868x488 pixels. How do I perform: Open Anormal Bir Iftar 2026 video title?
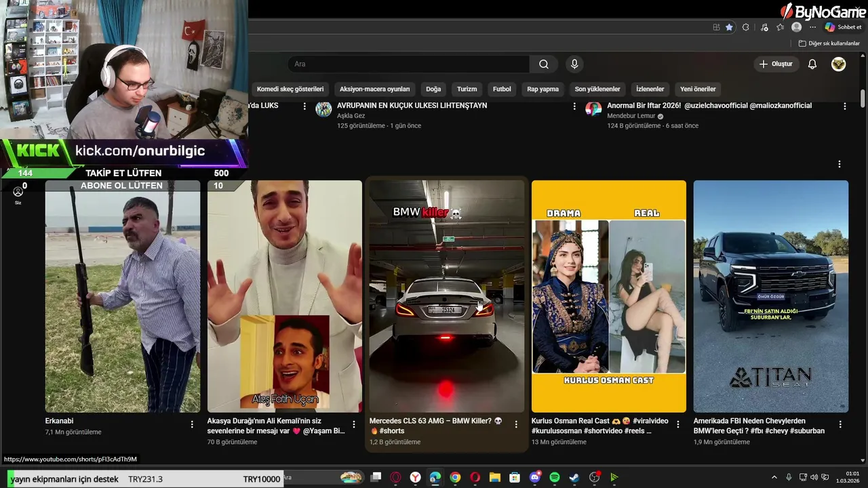[709, 106]
